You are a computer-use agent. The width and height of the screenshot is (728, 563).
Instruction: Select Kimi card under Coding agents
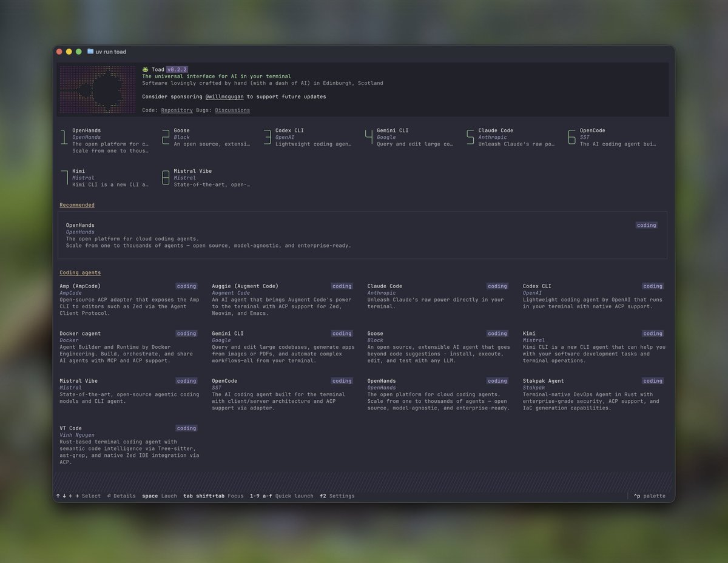[x=593, y=347]
